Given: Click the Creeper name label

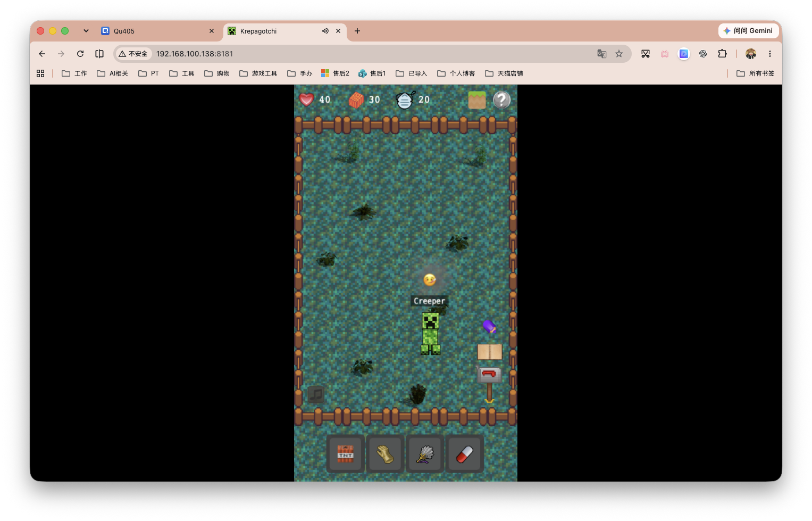Looking at the screenshot, I should 430,301.
